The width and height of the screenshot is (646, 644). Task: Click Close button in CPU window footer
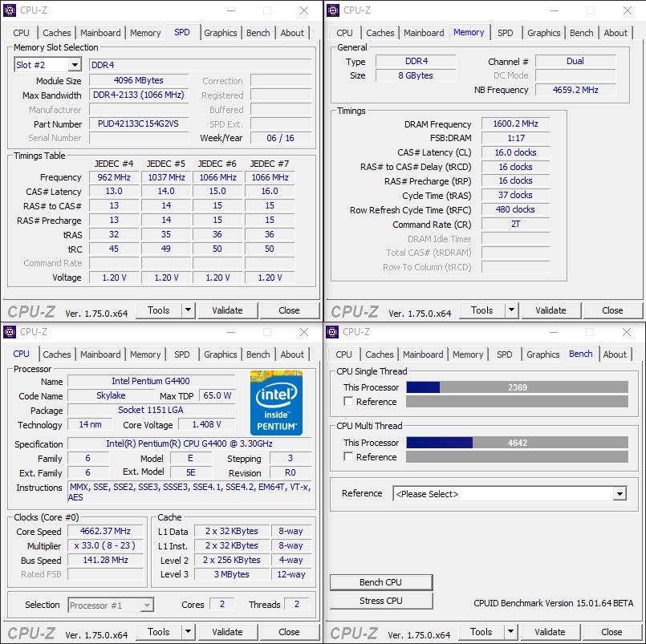pyautogui.click(x=289, y=632)
